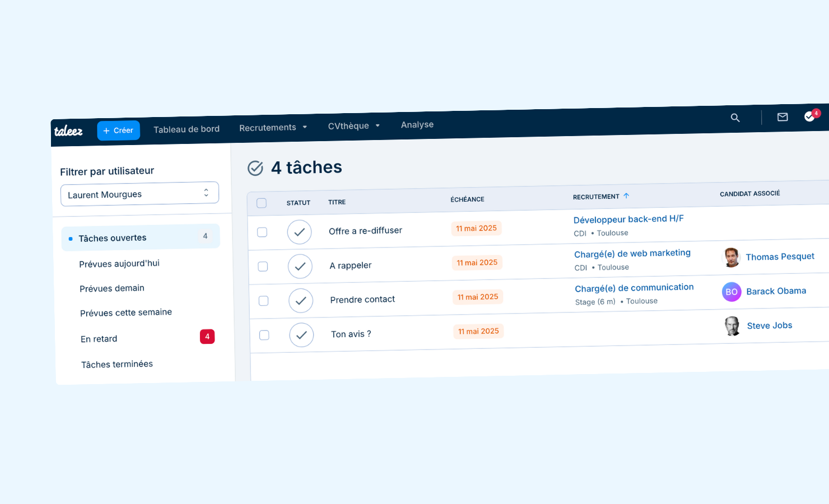
Task: Click the '11 mai 2025' date on 'Offre a re-diffuser'
Action: tap(476, 228)
